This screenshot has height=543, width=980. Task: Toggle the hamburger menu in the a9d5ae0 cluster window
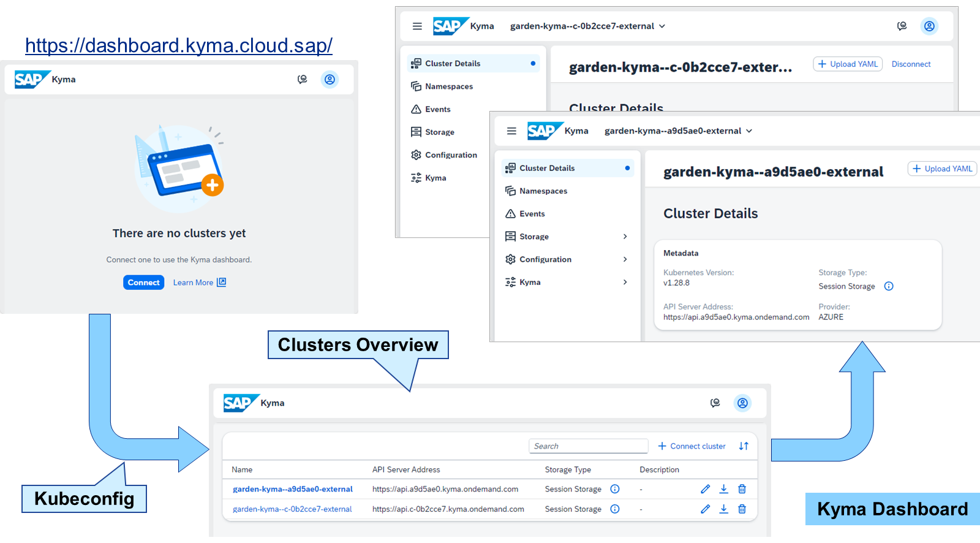pyautogui.click(x=511, y=131)
